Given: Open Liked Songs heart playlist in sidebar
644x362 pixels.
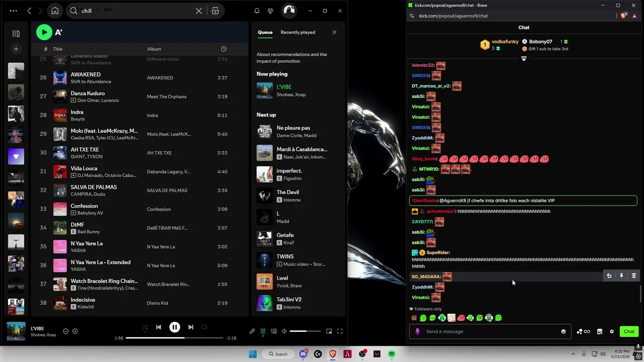Looking at the screenshot, I should 16,156.
